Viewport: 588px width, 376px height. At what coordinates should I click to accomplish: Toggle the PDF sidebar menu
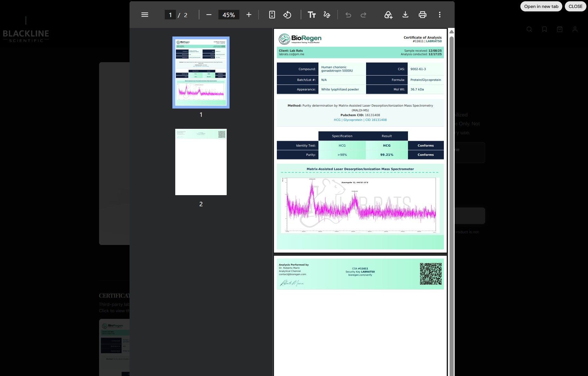(x=145, y=15)
